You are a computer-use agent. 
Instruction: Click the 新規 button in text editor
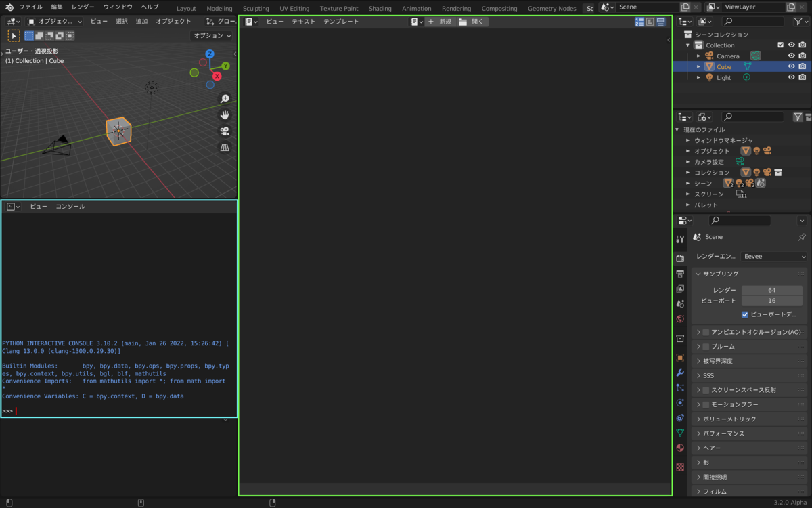click(x=440, y=22)
